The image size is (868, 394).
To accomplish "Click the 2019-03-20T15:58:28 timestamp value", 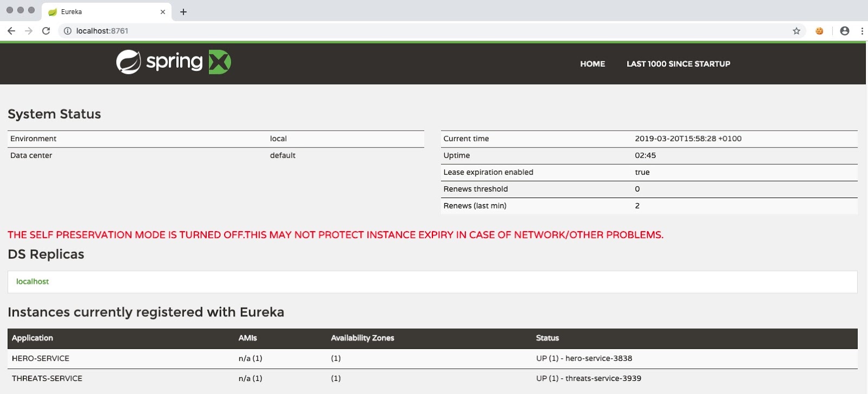I will click(688, 139).
